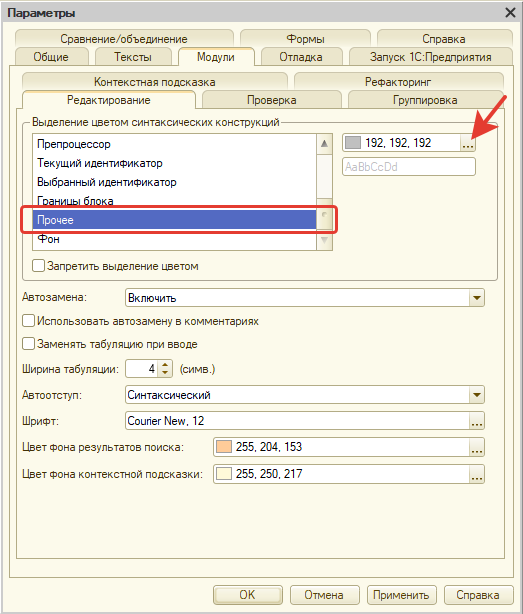Toggle 'Использовать автозамену в комментариях' checkbox
Viewport: 523px width, 614px height.
(x=29, y=321)
